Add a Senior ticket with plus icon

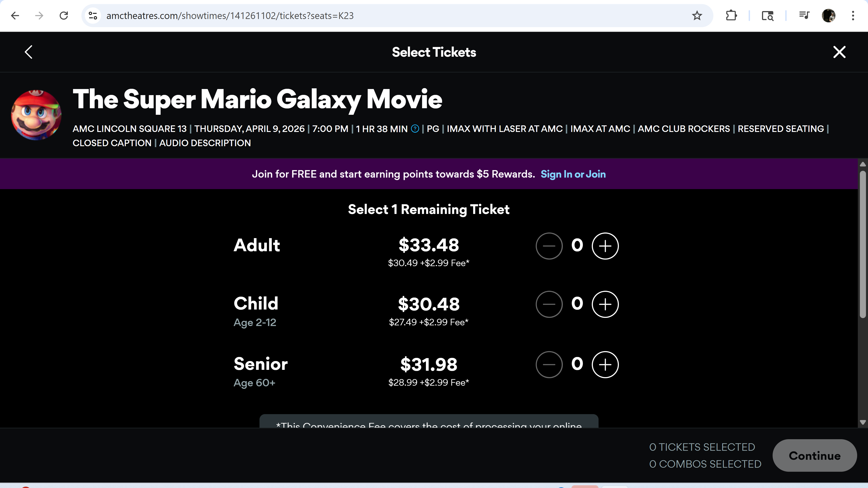click(x=605, y=364)
